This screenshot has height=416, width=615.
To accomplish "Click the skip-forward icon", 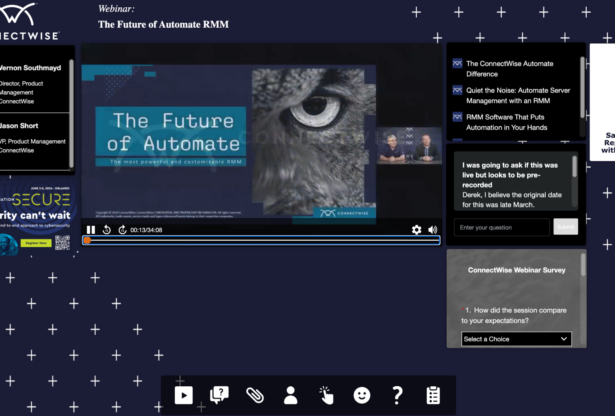I will [x=122, y=230].
